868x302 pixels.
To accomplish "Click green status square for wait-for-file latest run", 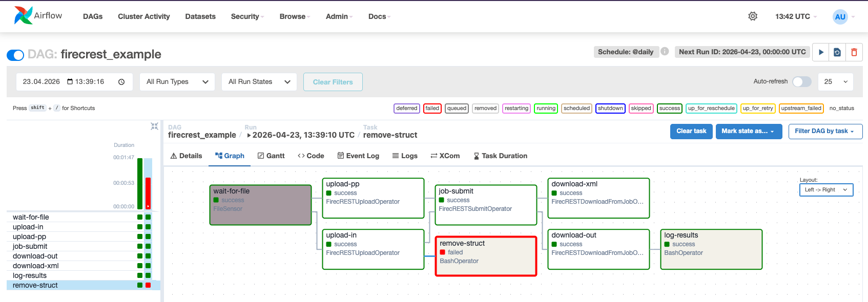I will [148, 217].
